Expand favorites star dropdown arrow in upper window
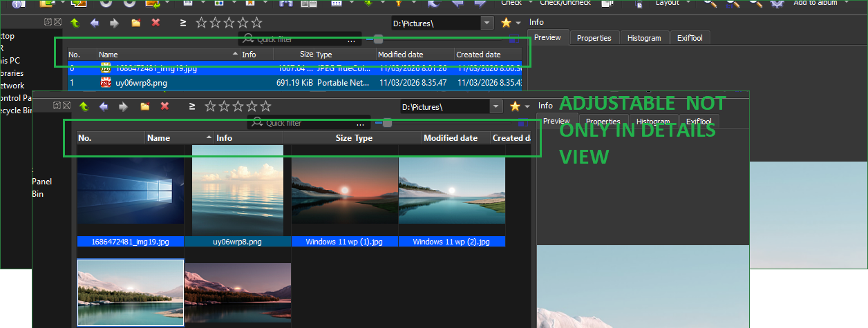This screenshot has height=328, width=868. point(518,23)
